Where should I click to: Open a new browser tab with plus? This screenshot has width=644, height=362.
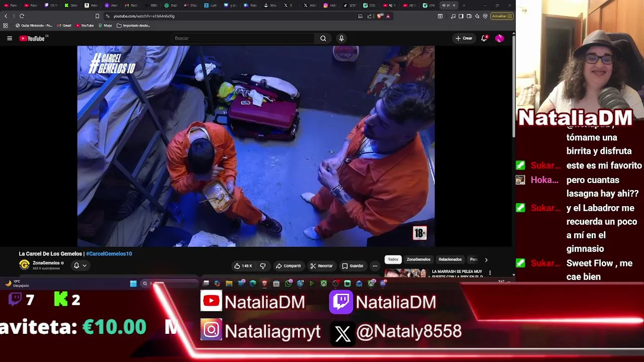[464, 6]
